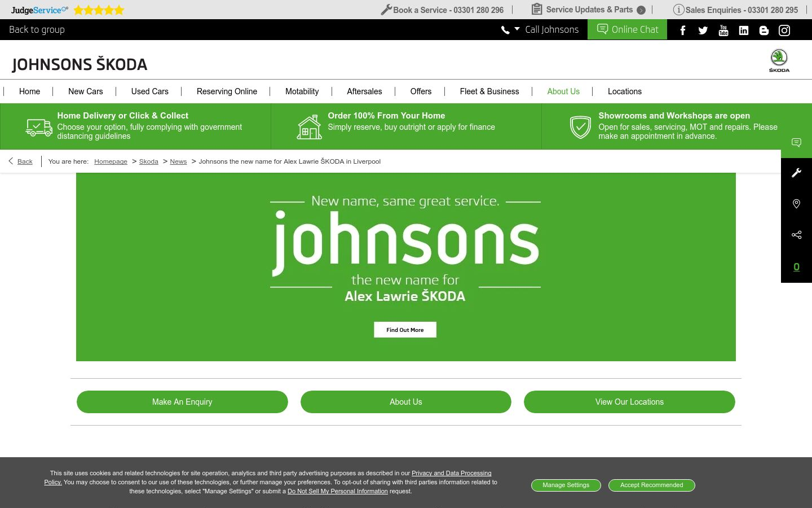Click the JudgeService five-star rating
Image resolution: width=812 pixels, height=508 pixels.
coord(99,10)
